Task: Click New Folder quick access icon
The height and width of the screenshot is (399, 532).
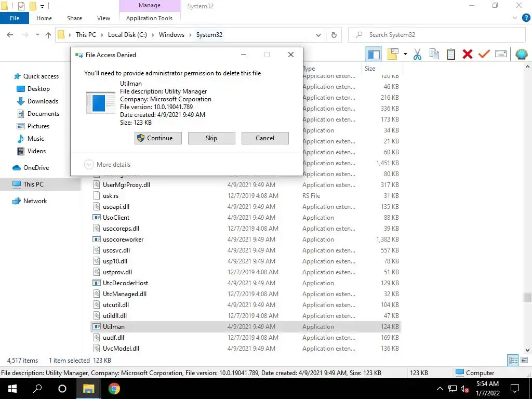Action: pos(33,6)
